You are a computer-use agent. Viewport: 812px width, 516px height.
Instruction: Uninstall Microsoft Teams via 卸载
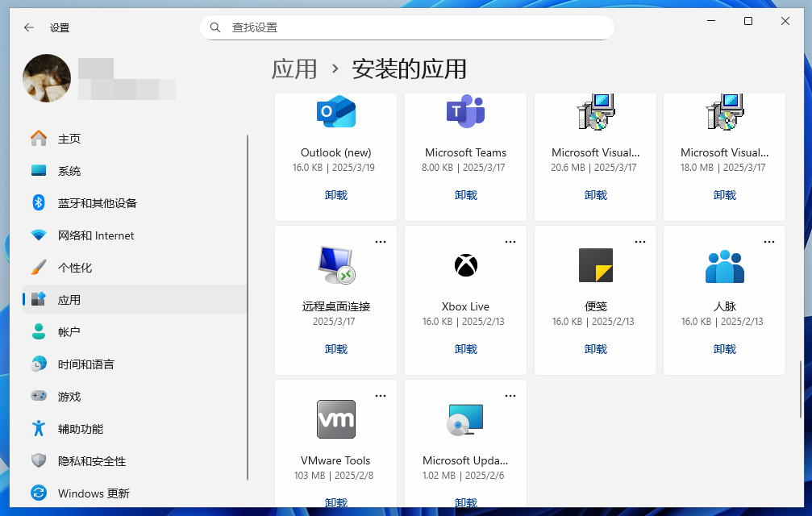click(465, 195)
